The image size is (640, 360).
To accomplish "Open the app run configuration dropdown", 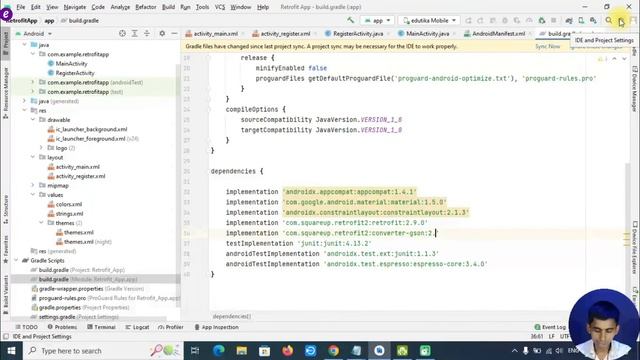I will [x=377, y=20].
